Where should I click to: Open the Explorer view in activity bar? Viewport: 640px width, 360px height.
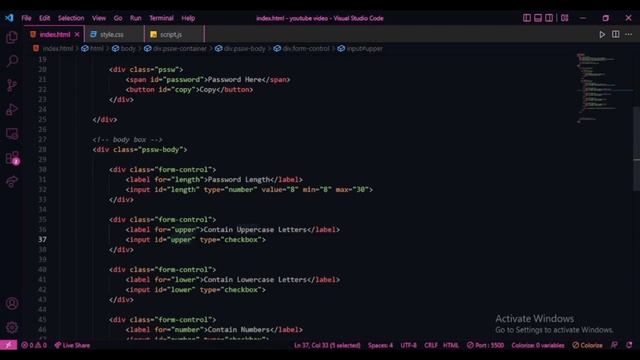pos(12,37)
